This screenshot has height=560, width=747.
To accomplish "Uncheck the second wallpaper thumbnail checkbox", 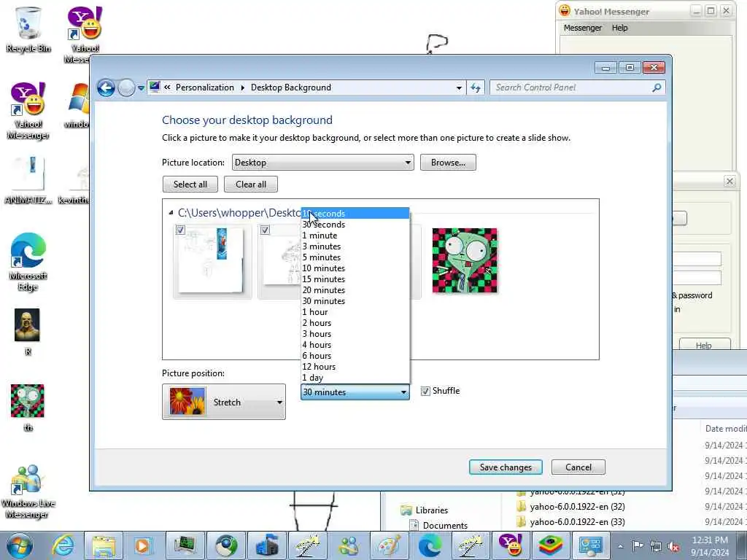I will click(265, 230).
